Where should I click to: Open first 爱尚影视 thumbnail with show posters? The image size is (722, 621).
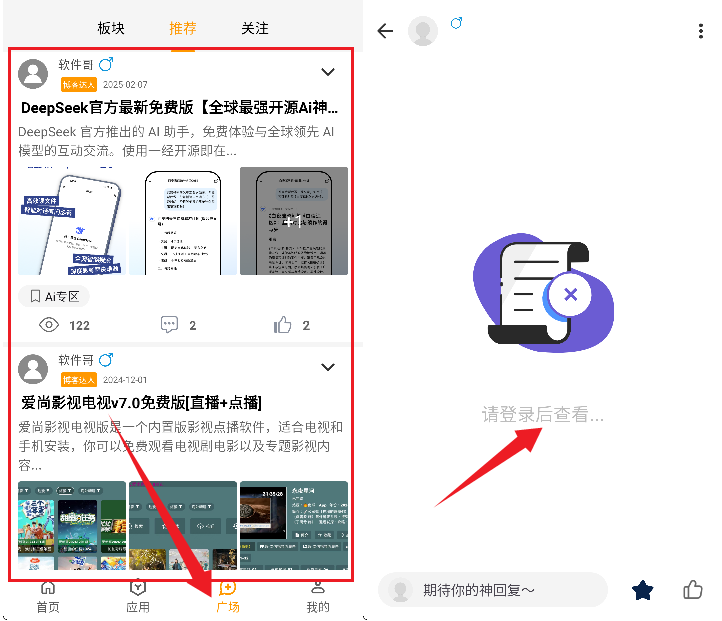tap(72, 525)
